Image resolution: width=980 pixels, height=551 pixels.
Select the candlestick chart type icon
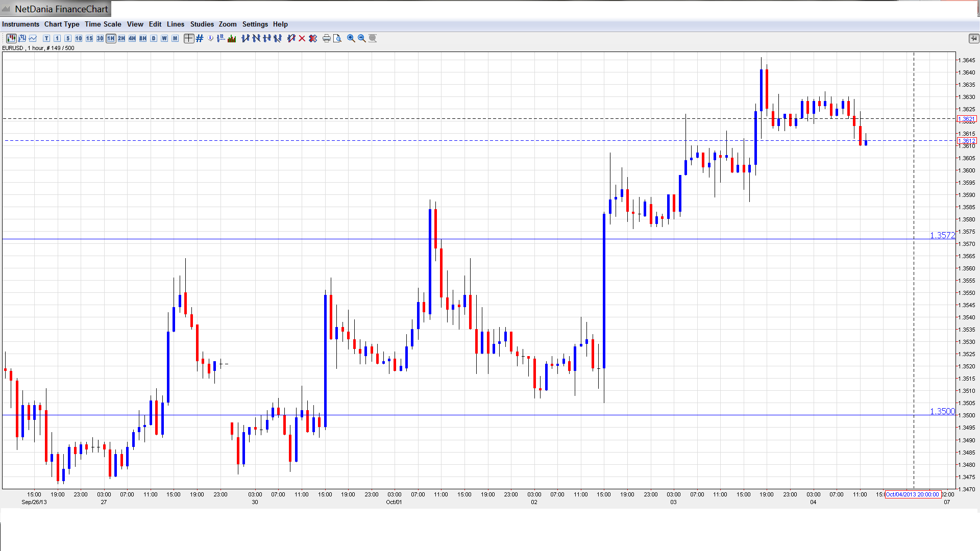[x=11, y=38]
